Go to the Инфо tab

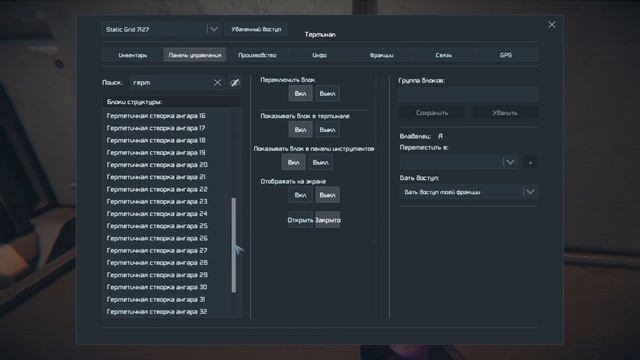tap(320, 55)
